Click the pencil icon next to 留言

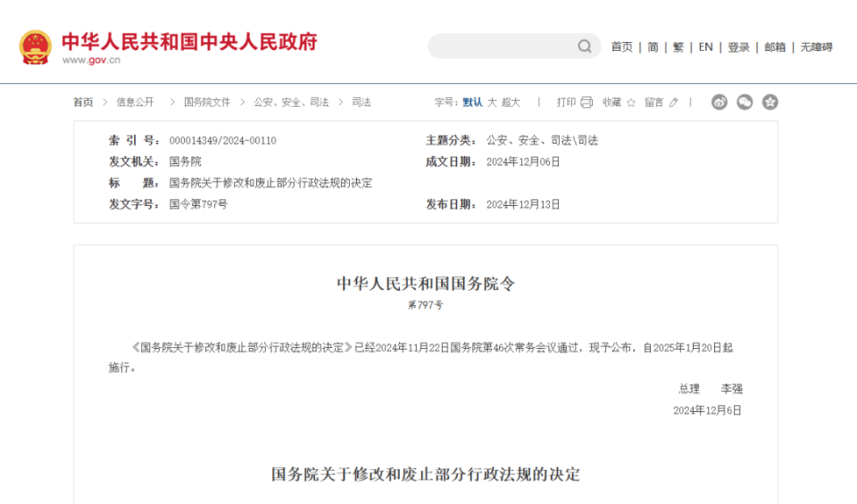673,102
